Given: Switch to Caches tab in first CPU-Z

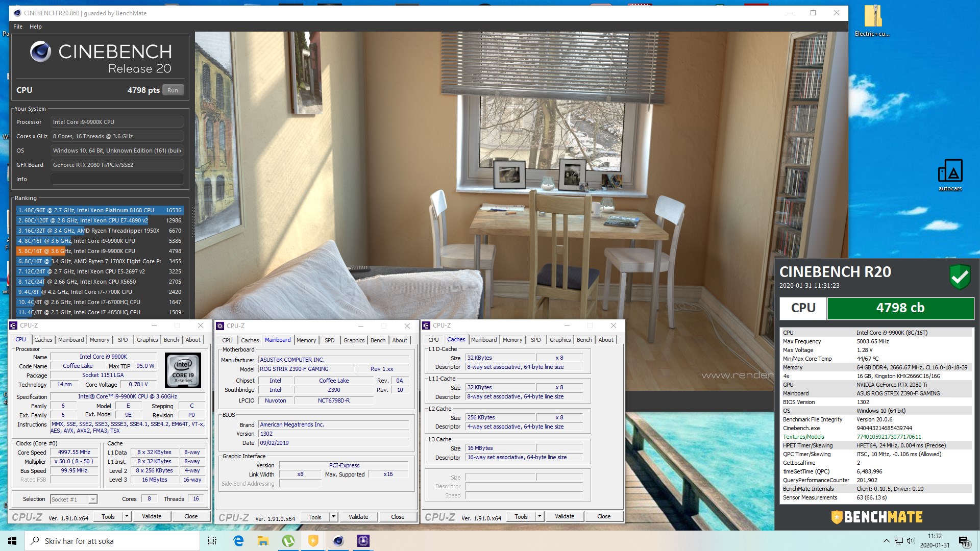Looking at the screenshot, I should pyautogui.click(x=43, y=340).
